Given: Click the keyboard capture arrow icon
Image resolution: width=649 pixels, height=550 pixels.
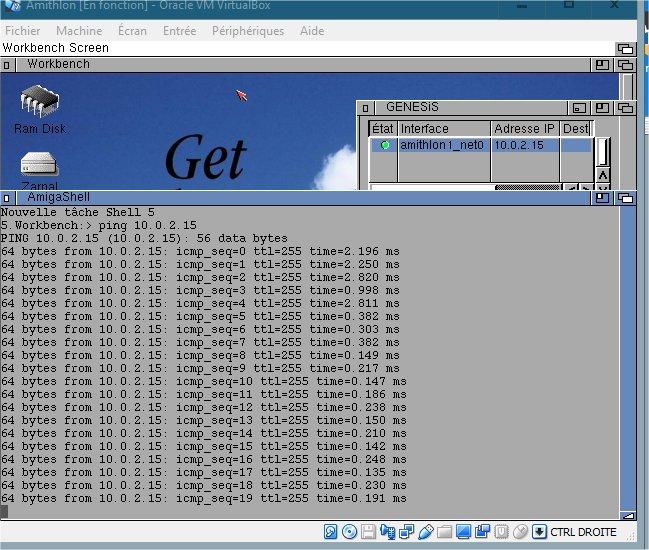Looking at the screenshot, I should tap(539, 532).
